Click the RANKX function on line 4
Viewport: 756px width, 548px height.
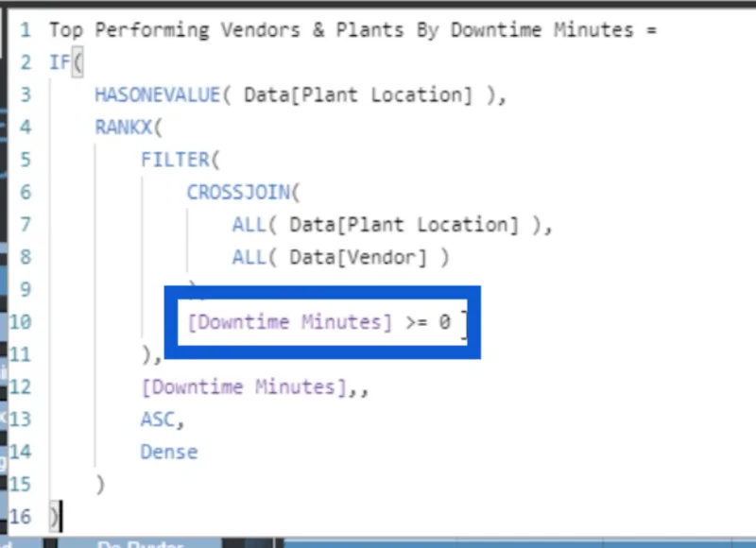point(124,128)
